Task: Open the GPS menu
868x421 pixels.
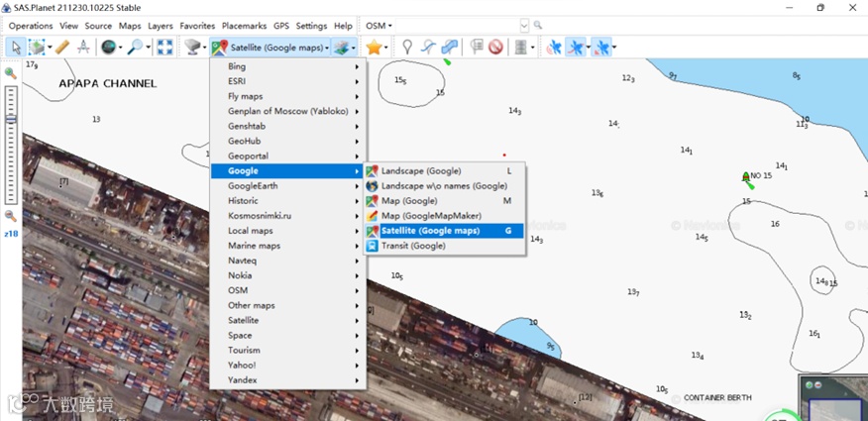Action: click(x=281, y=26)
